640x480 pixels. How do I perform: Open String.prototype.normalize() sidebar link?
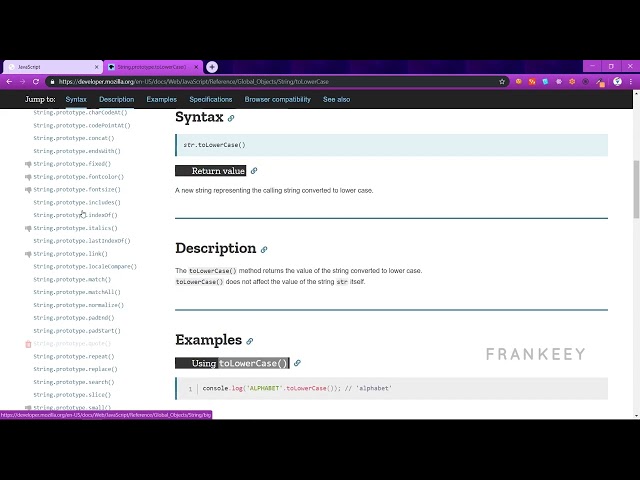click(x=79, y=305)
